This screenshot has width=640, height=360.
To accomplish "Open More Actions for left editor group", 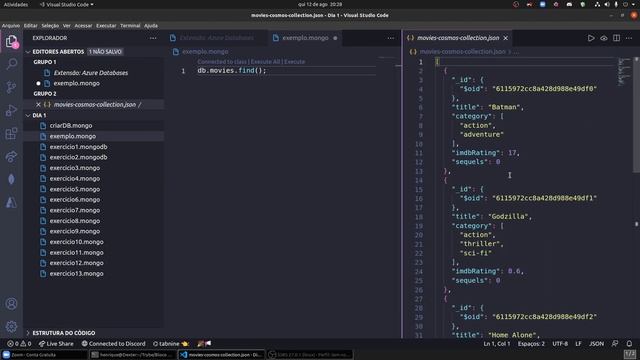I will 391,38.
